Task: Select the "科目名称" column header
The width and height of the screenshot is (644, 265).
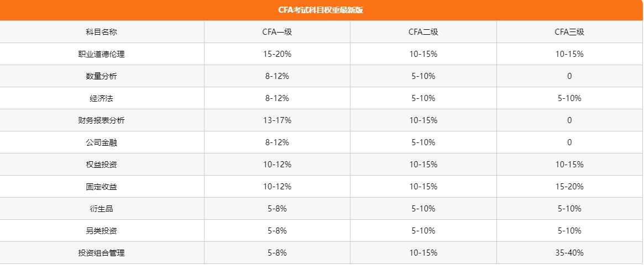Action: coord(102,32)
